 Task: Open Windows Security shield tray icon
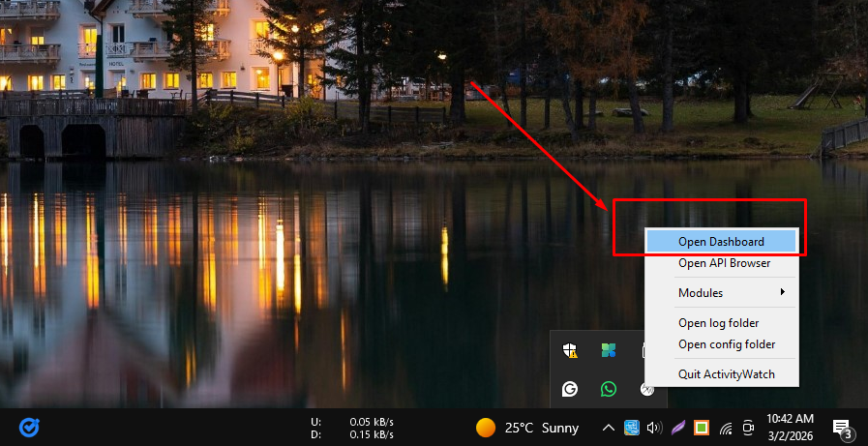click(x=570, y=350)
